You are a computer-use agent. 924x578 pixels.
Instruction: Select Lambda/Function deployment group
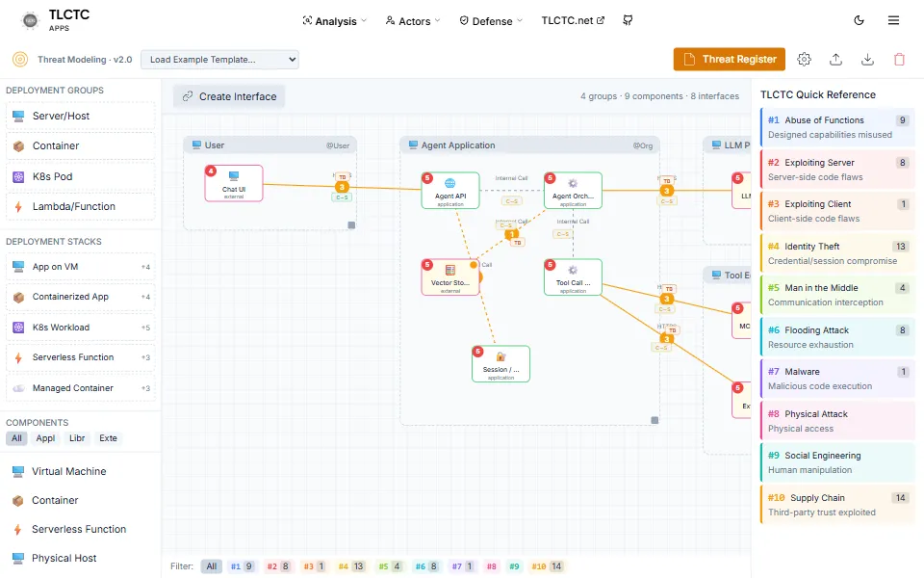coord(81,206)
